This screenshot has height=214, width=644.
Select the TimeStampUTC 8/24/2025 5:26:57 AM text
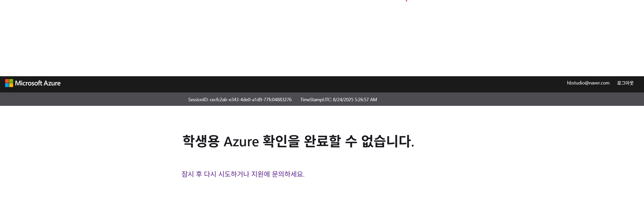coord(338,100)
